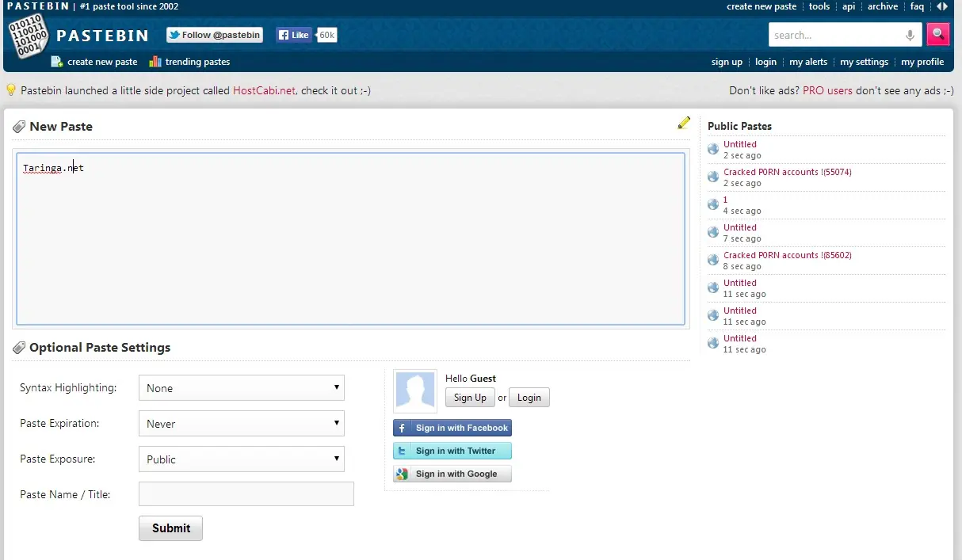Open the Untitled paste from 7 sec ago
The image size is (962, 560).
[739, 227]
